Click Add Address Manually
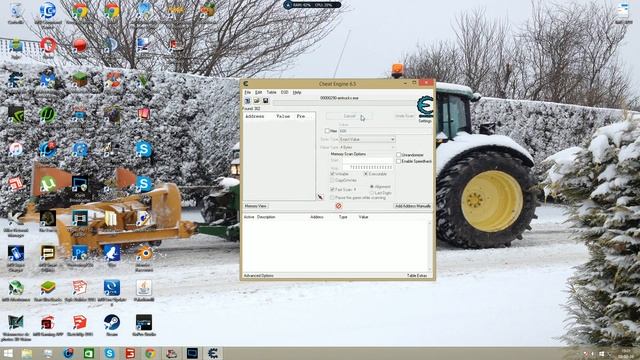Image resolution: width=640 pixels, height=360 pixels. pos(413,206)
